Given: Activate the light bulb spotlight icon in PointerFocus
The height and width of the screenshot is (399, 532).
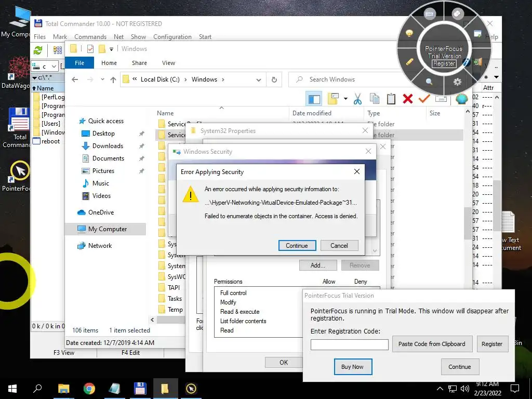Looking at the screenshot, I should coord(409,33).
